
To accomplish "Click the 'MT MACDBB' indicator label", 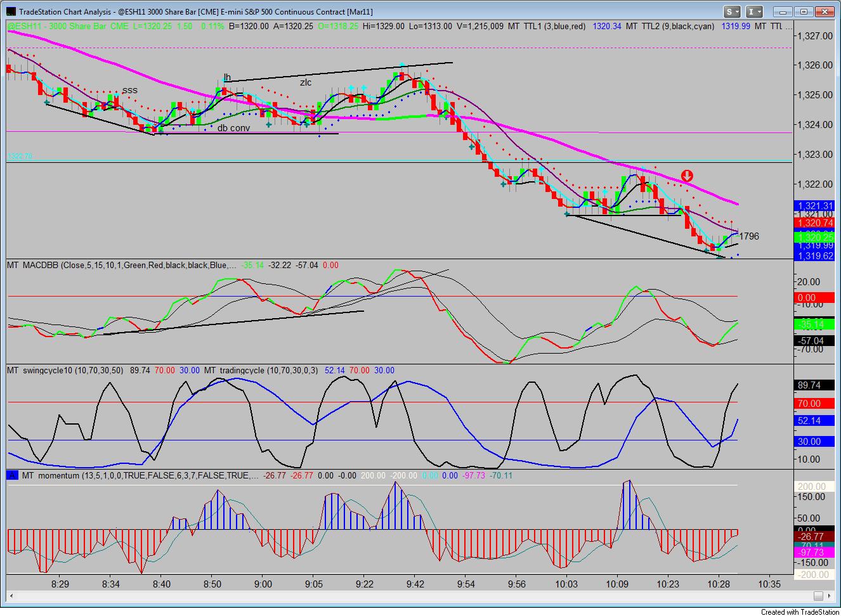I will tap(33, 265).
